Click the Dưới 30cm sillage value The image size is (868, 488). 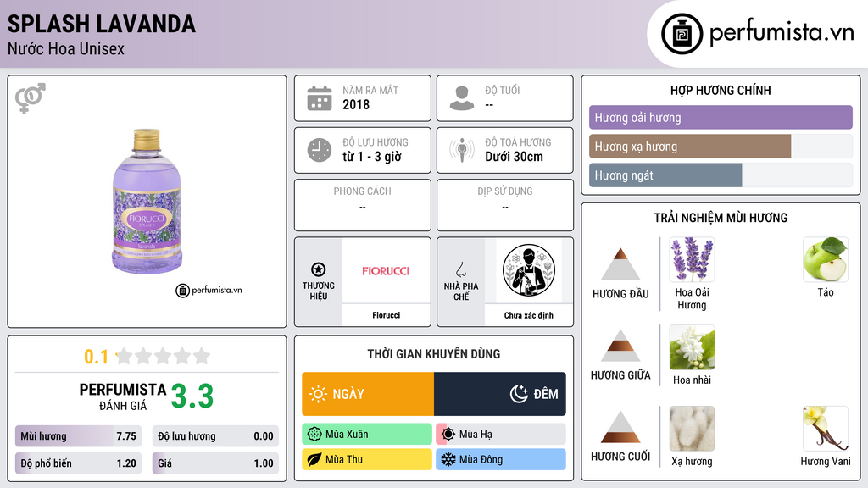[515, 157]
